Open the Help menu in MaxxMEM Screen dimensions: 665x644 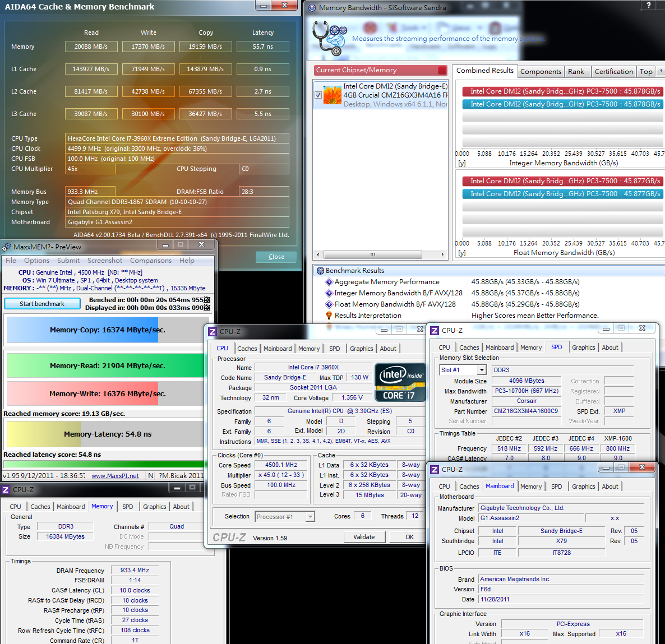click(187, 260)
